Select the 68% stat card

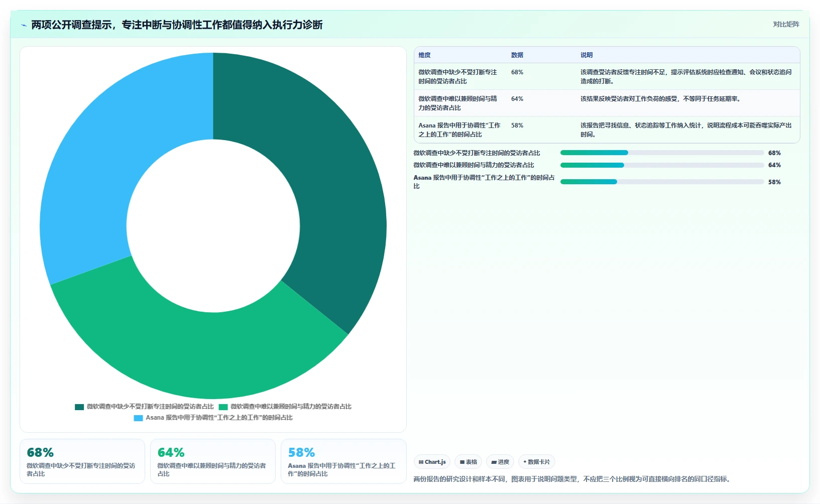82,461
